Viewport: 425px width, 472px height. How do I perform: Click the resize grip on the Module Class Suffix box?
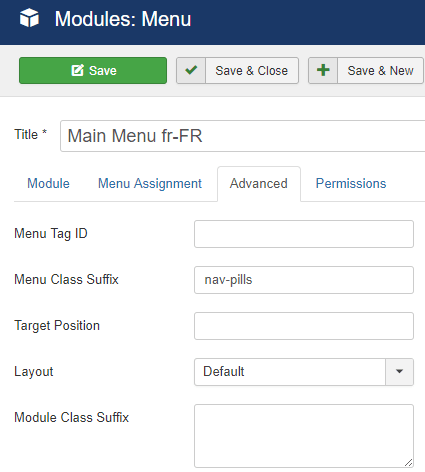[408, 463]
